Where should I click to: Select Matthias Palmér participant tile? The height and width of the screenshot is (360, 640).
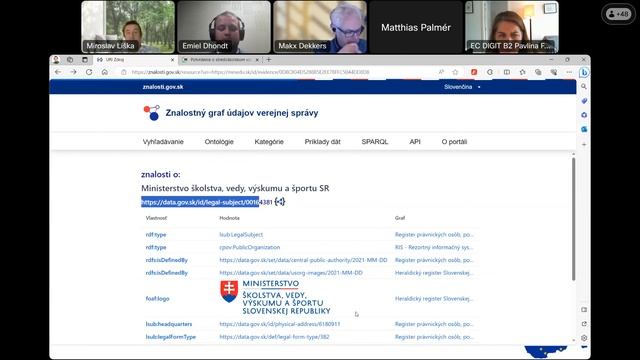[416, 27]
